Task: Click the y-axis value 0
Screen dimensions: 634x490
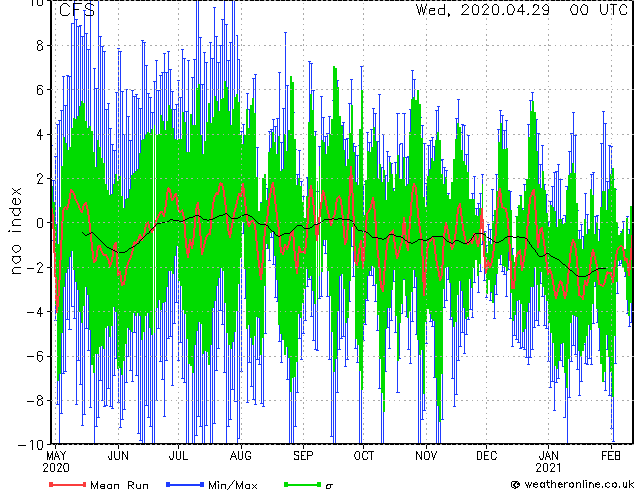Action: (40, 223)
